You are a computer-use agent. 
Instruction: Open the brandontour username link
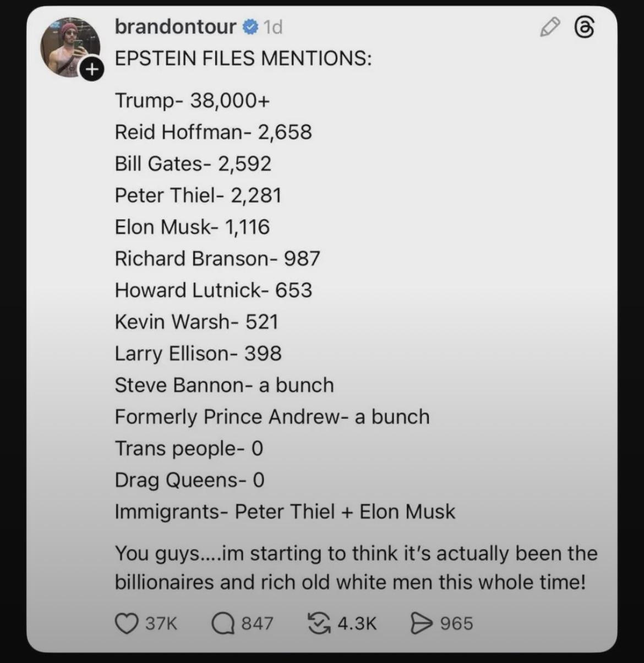[x=175, y=26]
